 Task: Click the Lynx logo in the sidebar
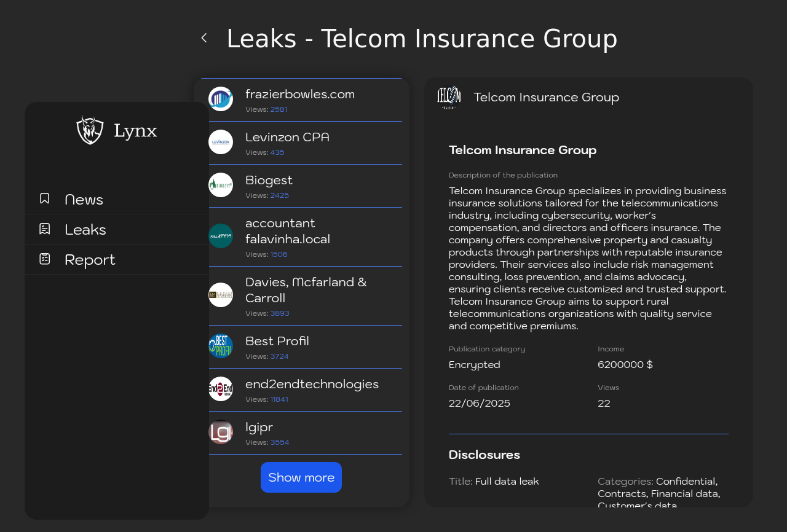point(117,130)
